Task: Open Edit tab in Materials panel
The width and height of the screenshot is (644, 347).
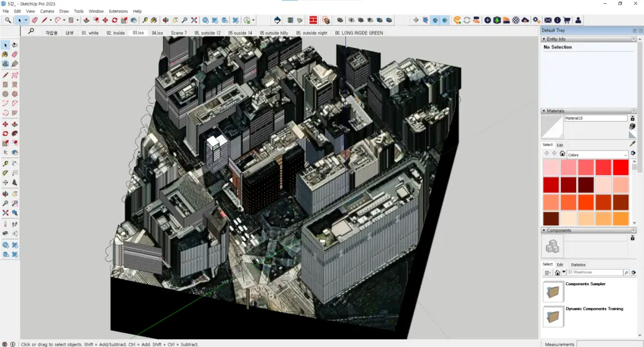Action: tap(560, 145)
